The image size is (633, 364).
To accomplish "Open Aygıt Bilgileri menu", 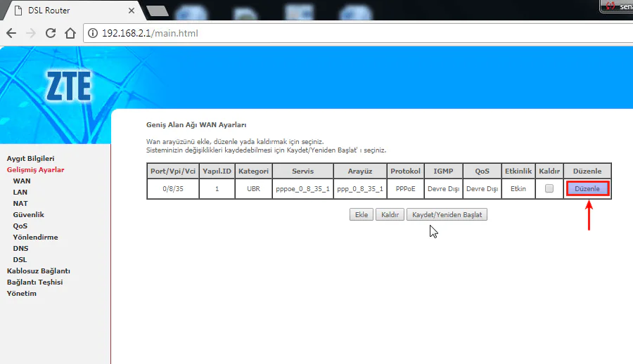I will click(x=30, y=159).
